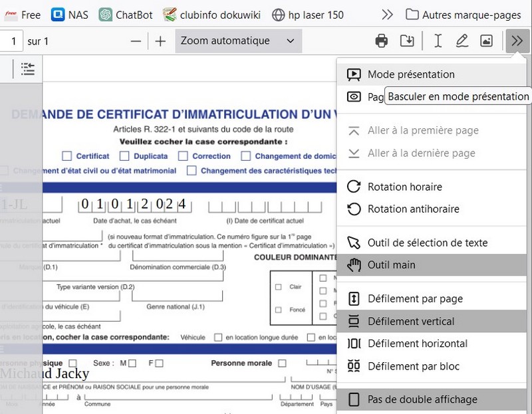Click the zoom in plus button
The height and width of the screenshot is (414, 532).
(160, 41)
